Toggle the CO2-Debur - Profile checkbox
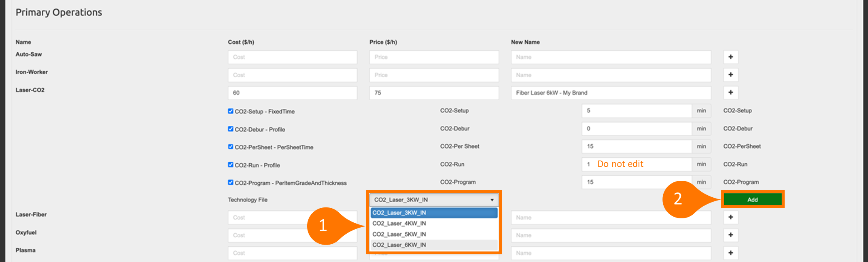This screenshot has width=868, height=262. coord(230,129)
